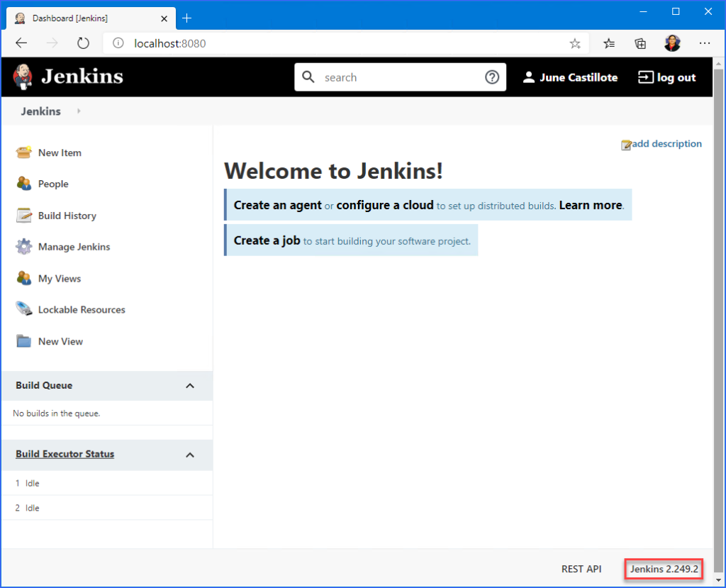The height and width of the screenshot is (588, 726).
Task: Click the Create a job link
Action: [x=267, y=240]
